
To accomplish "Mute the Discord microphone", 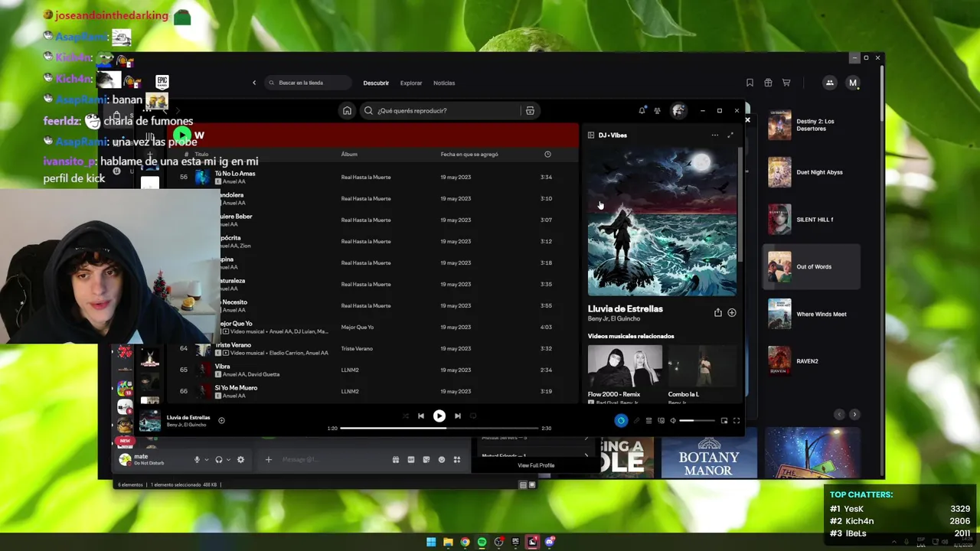I will point(197,459).
